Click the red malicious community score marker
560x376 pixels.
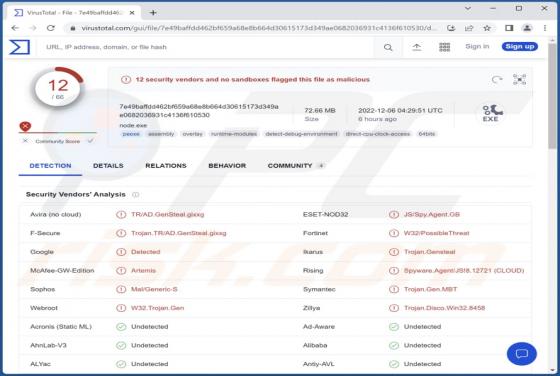(25, 126)
